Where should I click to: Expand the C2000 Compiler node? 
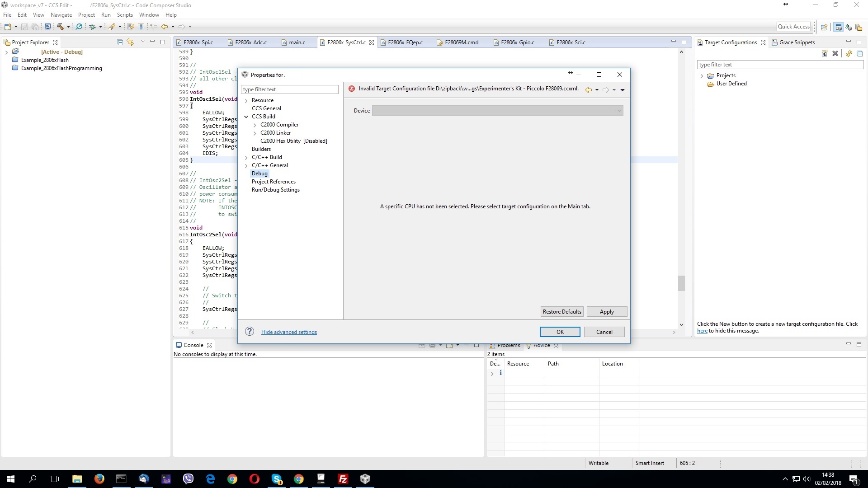(255, 125)
